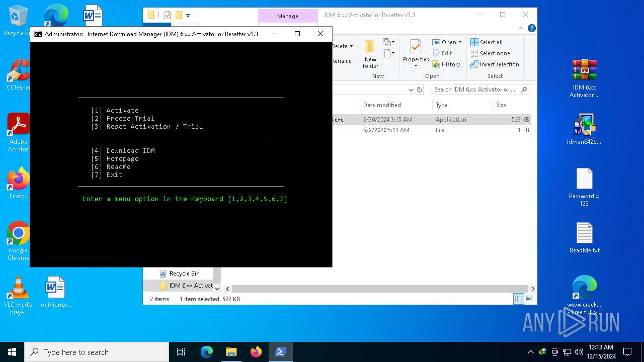Click History in Explorer ribbon
The width and height of the screenshot is (644, 362).
tap(446, 64)
